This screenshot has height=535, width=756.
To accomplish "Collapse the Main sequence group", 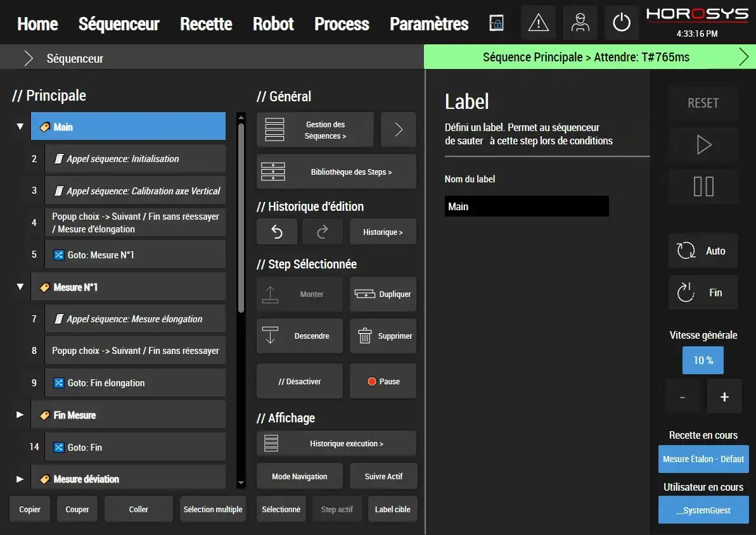I will tap(19, 126).
